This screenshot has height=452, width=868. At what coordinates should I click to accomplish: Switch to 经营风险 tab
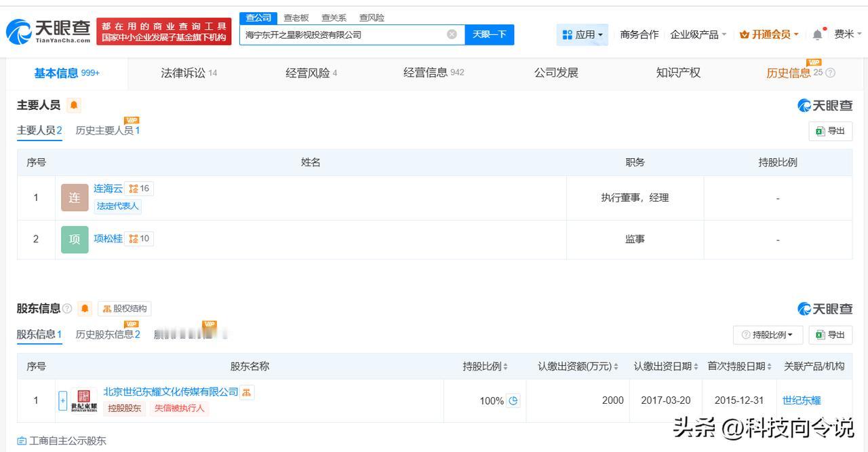point(311,73)
